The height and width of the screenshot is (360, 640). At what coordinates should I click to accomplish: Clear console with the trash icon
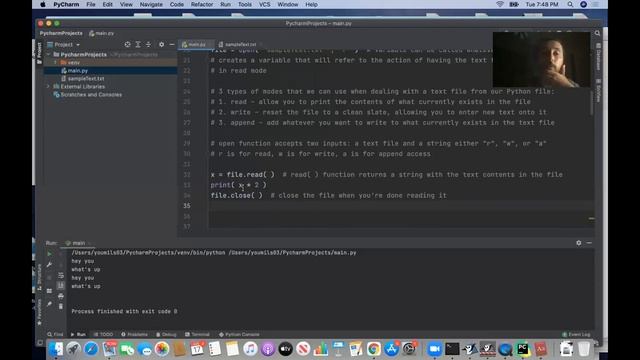pyautogui.click(x=61, y=306)
